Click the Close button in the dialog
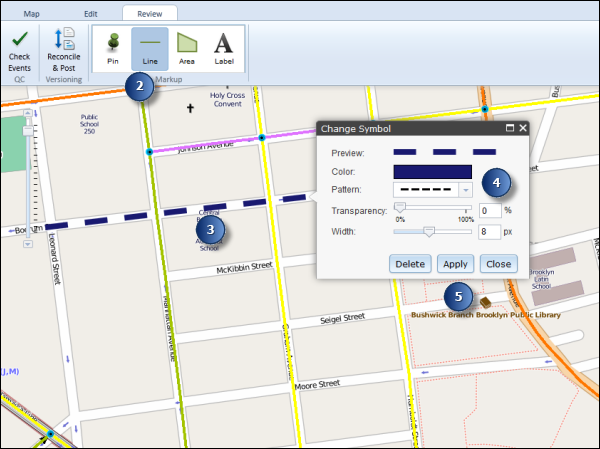 pos(498,264)
